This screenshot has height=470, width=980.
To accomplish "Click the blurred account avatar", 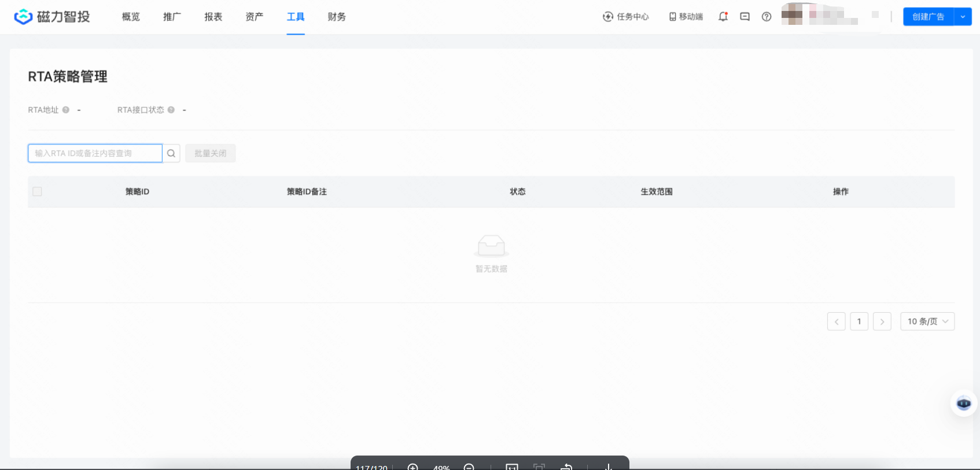I will click(x=792, y=14).
